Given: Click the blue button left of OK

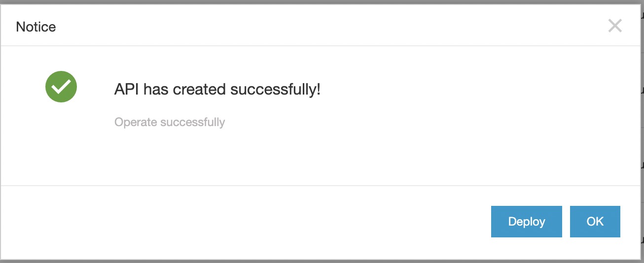Looking at the screenshot, I should coord(526,222).
